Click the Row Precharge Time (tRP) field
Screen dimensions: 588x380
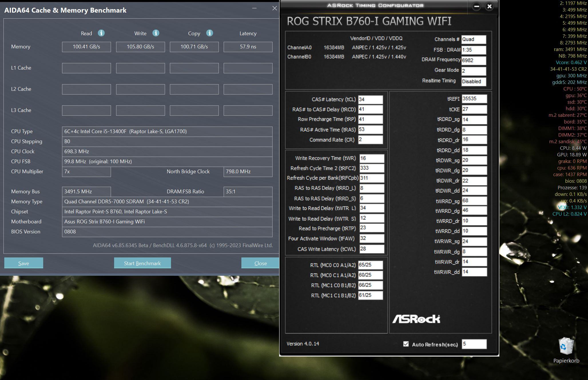click(x=370, y=119)
